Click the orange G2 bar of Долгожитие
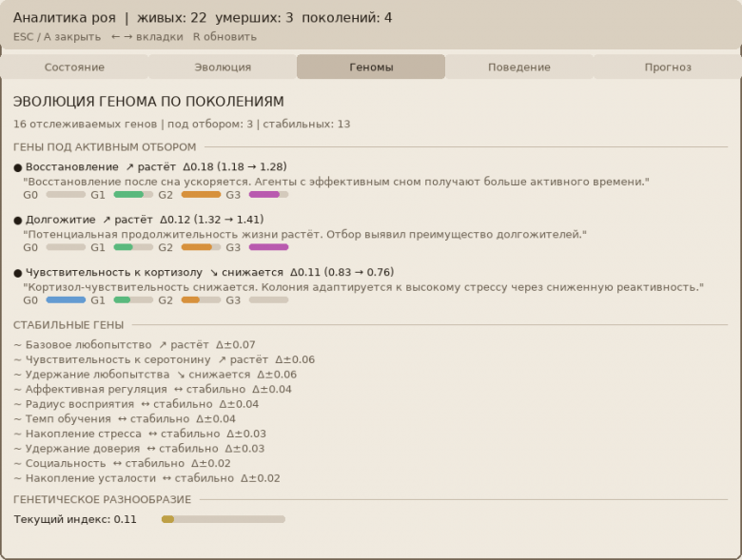The height and width of the screenshot is (560, 742). point(201,247)
